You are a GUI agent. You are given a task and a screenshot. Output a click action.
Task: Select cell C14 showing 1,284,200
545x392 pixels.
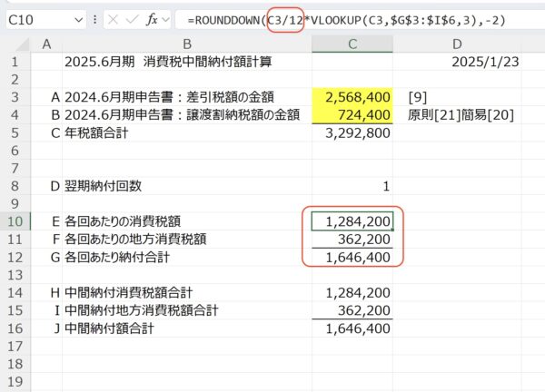(x=352, y=293)
